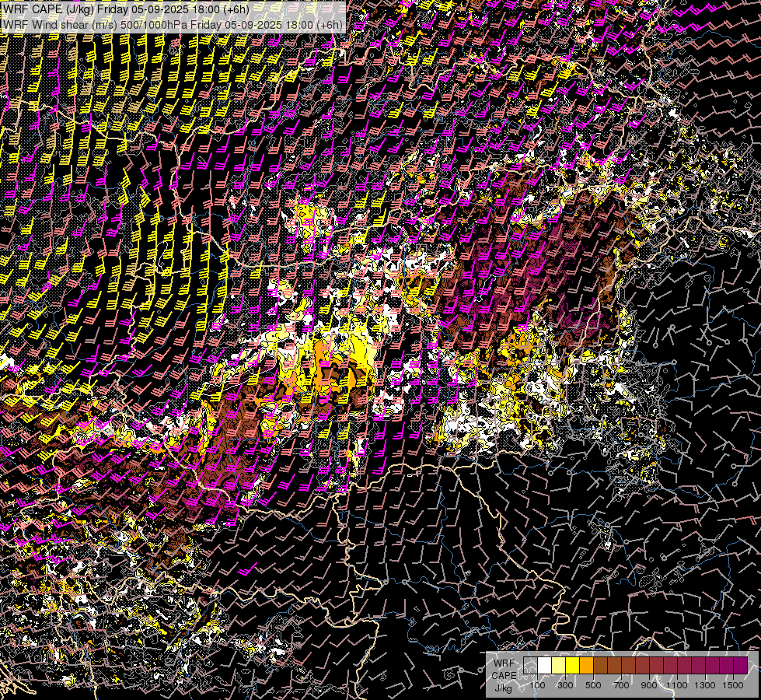Click the 100 legend value
The width and height of the screenshot is (761, 700).
click(x=537, y=685)
